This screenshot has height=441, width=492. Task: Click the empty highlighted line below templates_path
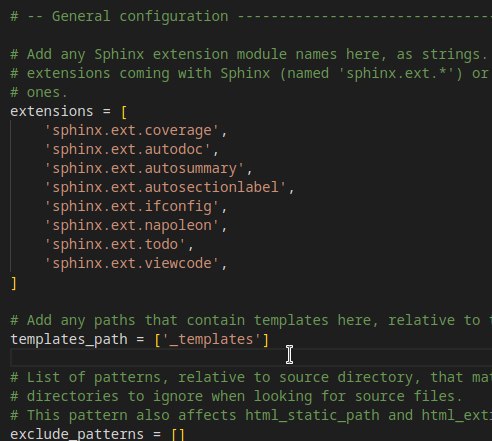pos(251,358)
